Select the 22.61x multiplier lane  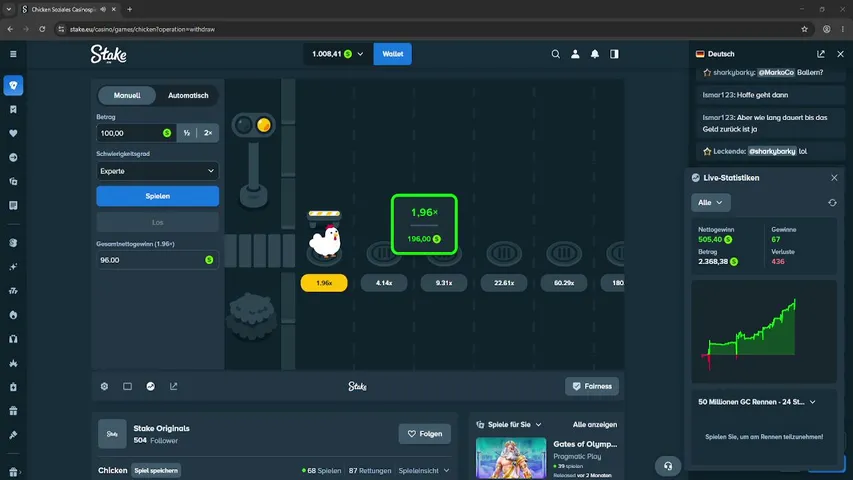click(504, 283)
